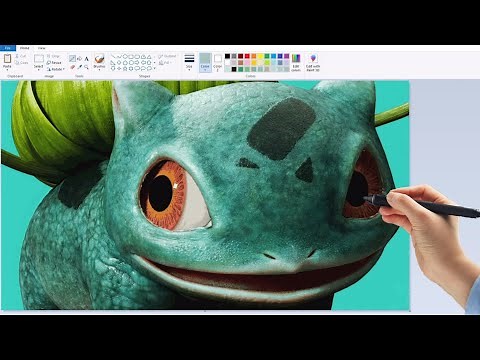Viewport: 480px width, 360px height.
Task: Expand the Brushes dropdown arrow
Action: point(99,70)
